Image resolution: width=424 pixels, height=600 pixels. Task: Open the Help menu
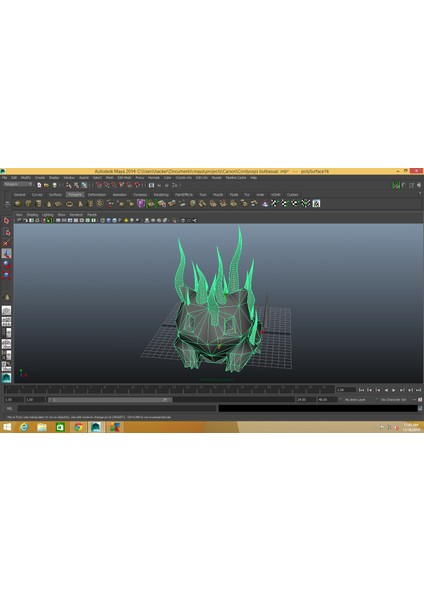coord(254,178)
